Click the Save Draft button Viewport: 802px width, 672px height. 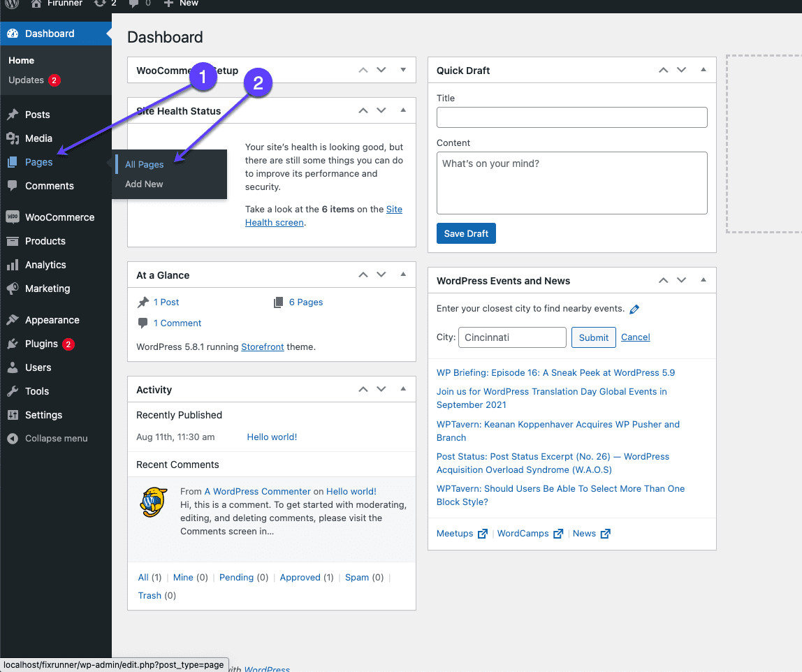tap(466, 234)
